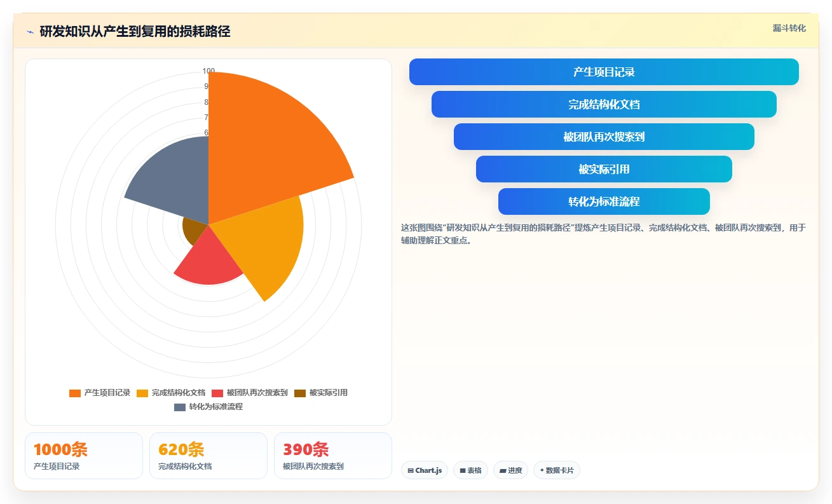The width and height of the screenshot is (832, 504).
Task: Click the 表格 tag chip
Action: coord(470,470)
